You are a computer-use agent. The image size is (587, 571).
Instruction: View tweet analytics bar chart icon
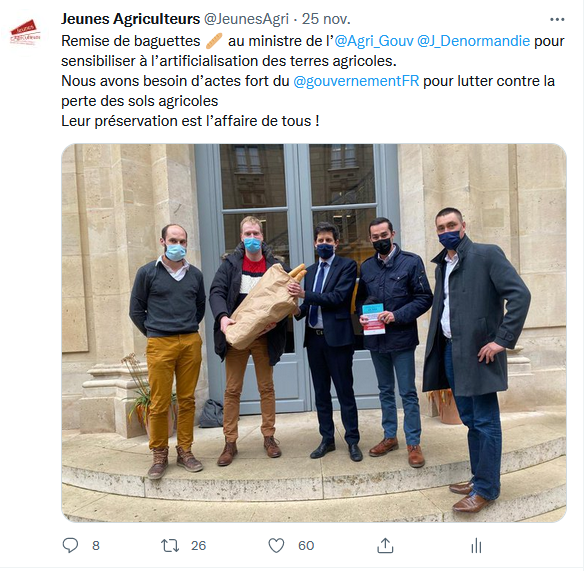pyautogui.click(x=476, y=546)
